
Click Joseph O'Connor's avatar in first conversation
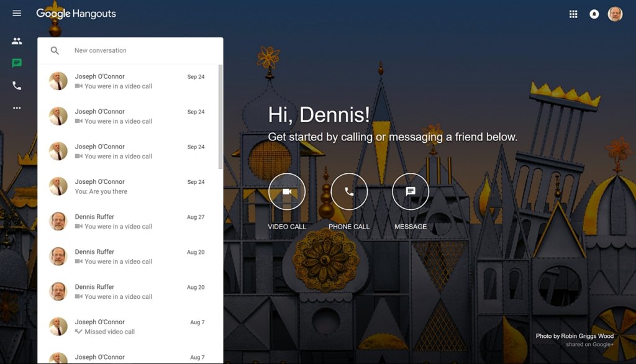pyautogui.click(x=58, y=81)
